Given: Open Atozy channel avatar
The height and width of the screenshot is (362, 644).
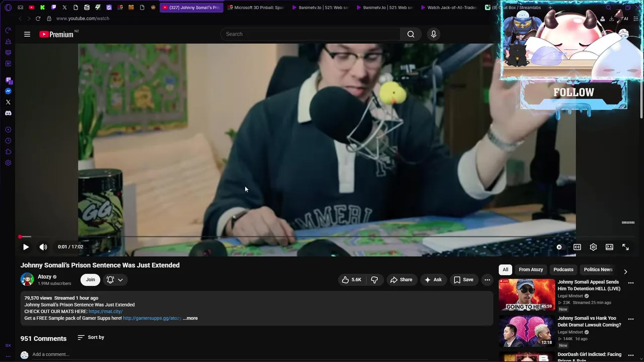Looking at the screenshot, I should pyautogui.click(x=27, y=280).
